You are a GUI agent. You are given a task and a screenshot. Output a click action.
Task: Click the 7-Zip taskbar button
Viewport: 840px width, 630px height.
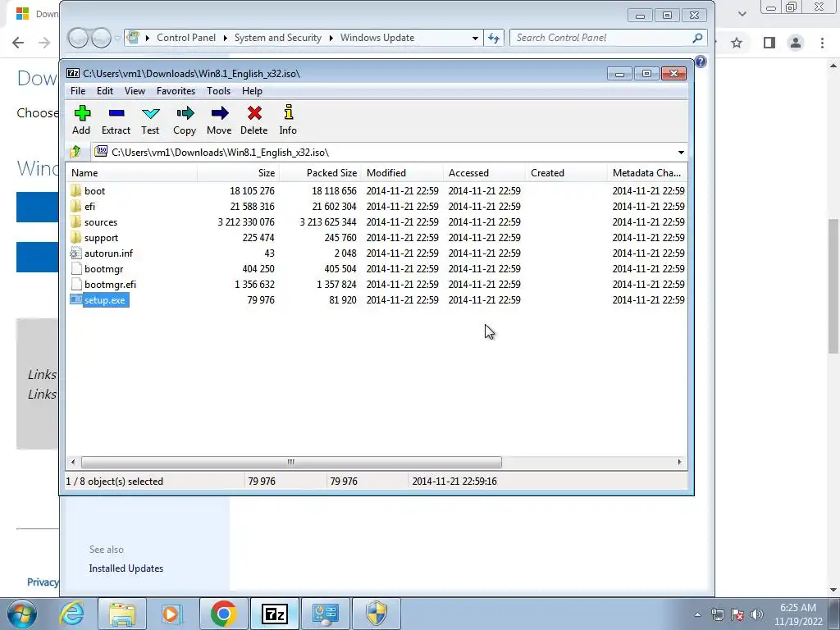point(275,614)
